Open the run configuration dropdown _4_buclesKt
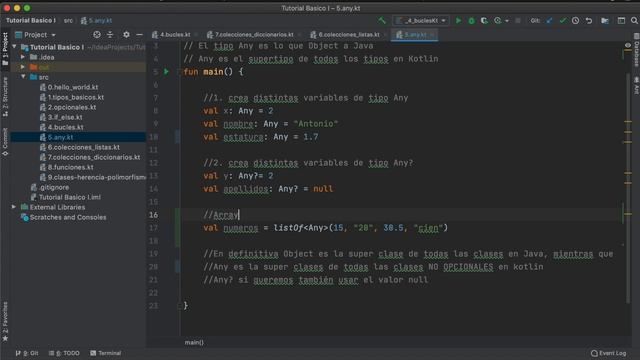The image size is (640, 360). (421, 20)
